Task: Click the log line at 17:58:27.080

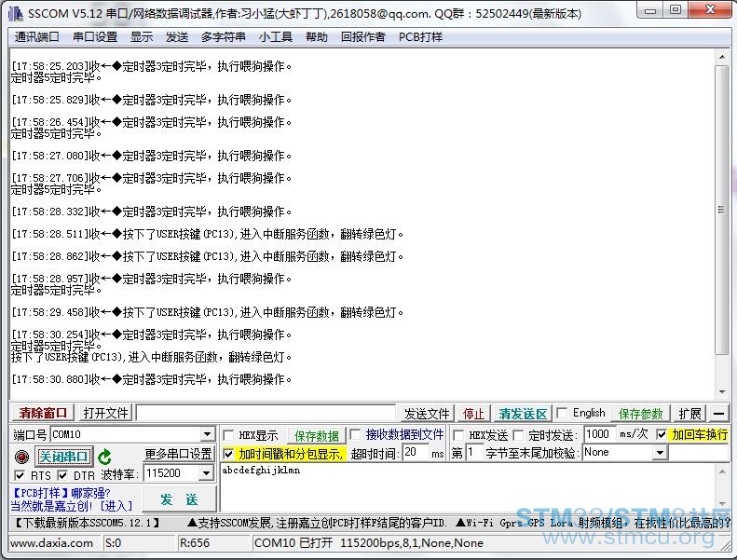Action: [x=151, y=156]
